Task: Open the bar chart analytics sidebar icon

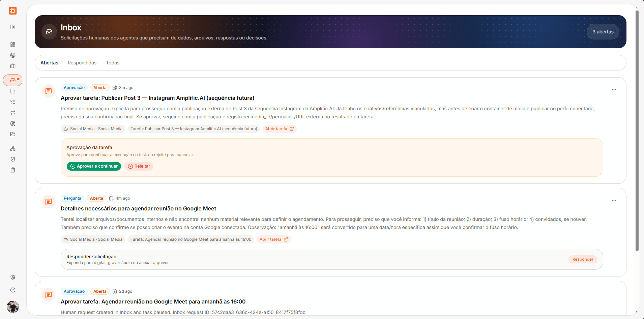Action: (x=13, y=91)
